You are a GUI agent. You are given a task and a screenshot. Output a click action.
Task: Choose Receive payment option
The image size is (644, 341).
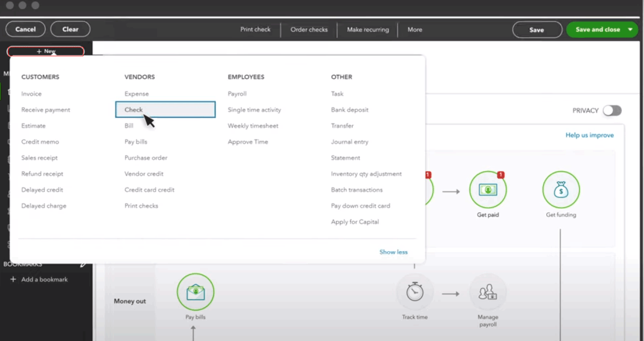pos(46,110)
